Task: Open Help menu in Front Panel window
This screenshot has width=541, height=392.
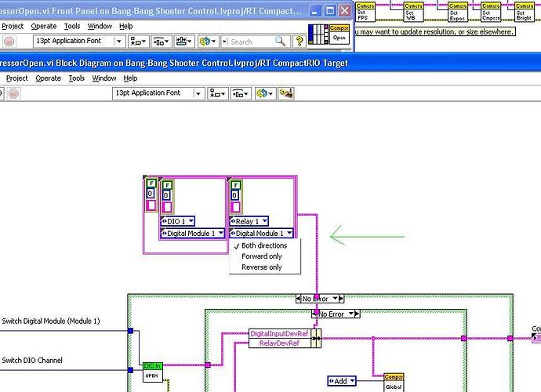Action: pyautogui.click(x=126, y=26)
